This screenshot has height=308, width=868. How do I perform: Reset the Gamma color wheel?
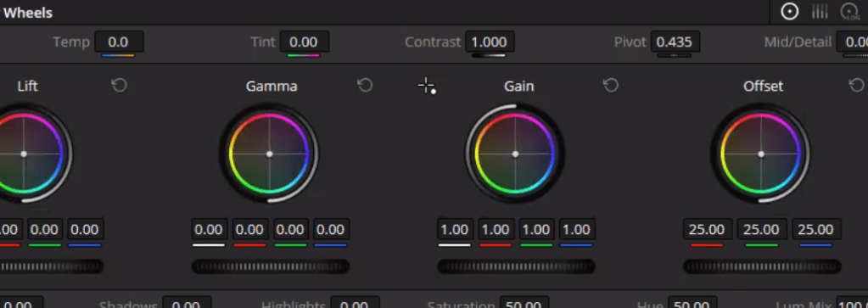pos(365,86)
